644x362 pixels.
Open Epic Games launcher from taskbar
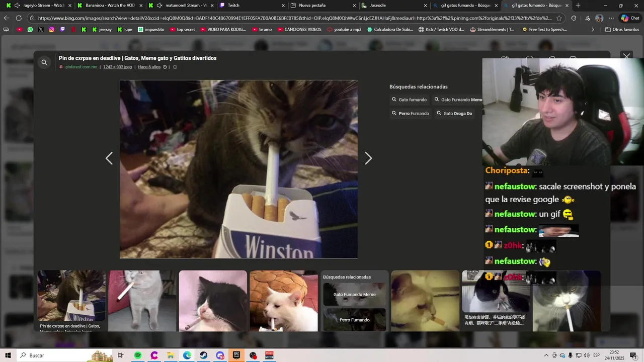click(236, 355)
